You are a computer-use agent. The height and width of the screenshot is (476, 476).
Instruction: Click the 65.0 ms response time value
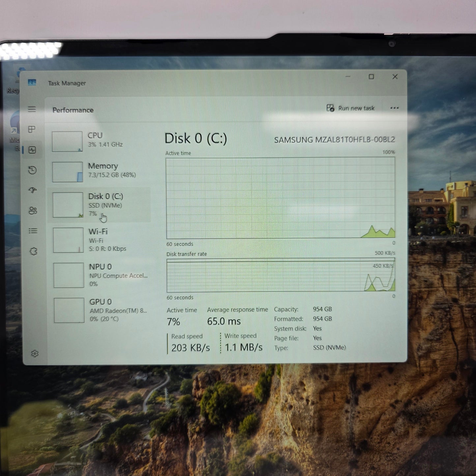coord(224,321)
